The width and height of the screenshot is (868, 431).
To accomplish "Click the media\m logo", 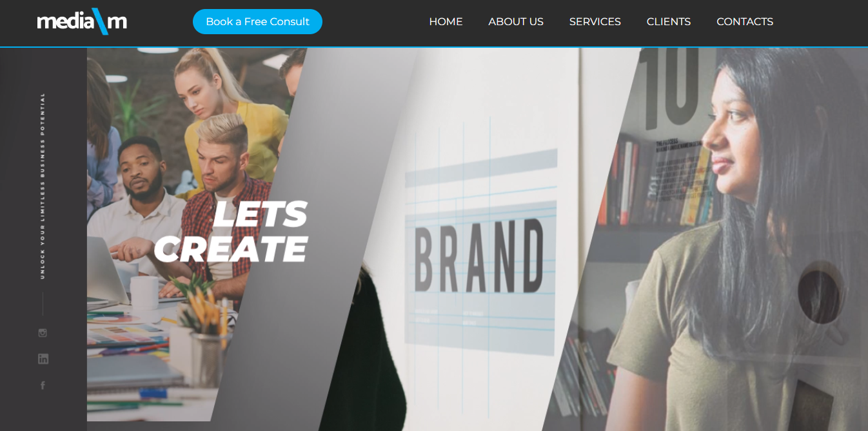I will 82,21.
